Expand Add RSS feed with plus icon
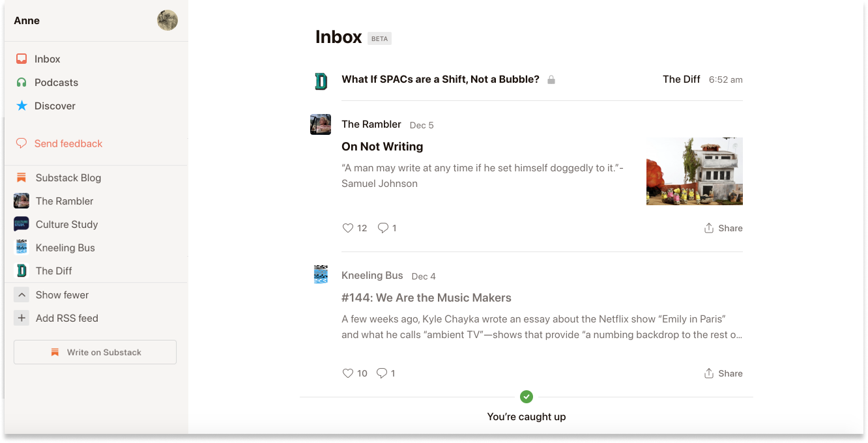 coord(22,318)
